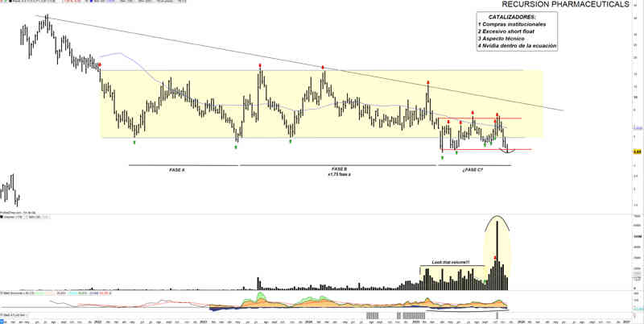Screen dimensions: 644x324
Task: Select the 'Look that volume!!' annotation
Action: (451, 263)
